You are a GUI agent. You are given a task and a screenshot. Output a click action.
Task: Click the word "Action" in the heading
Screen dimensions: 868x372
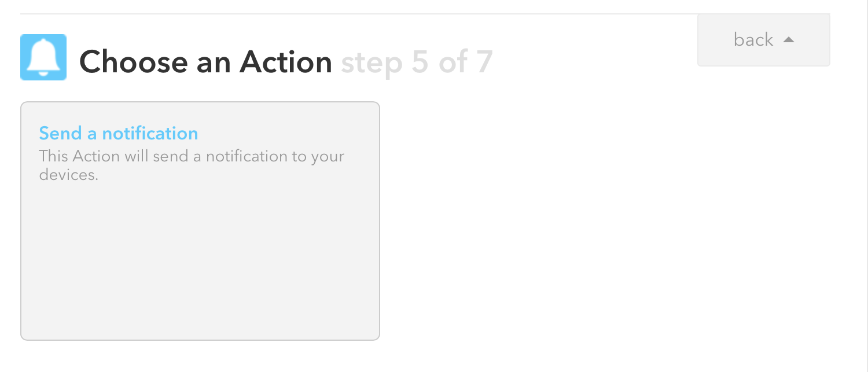pyautogui.click(x=286, y=62)
